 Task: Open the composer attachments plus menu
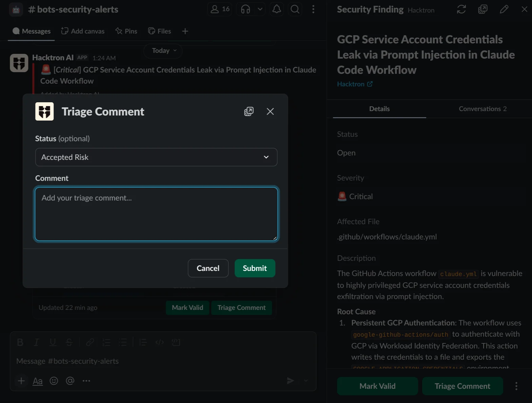point(21,381)
